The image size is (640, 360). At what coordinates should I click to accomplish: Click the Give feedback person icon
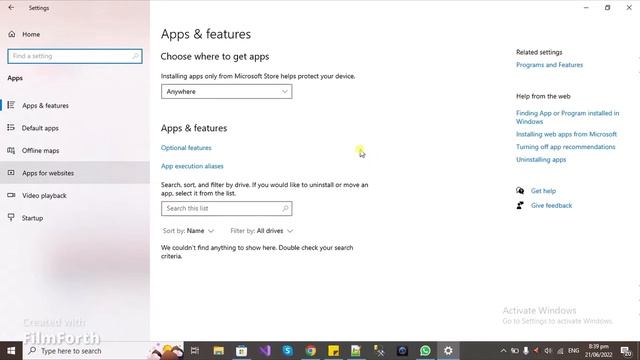coord(520,205)
